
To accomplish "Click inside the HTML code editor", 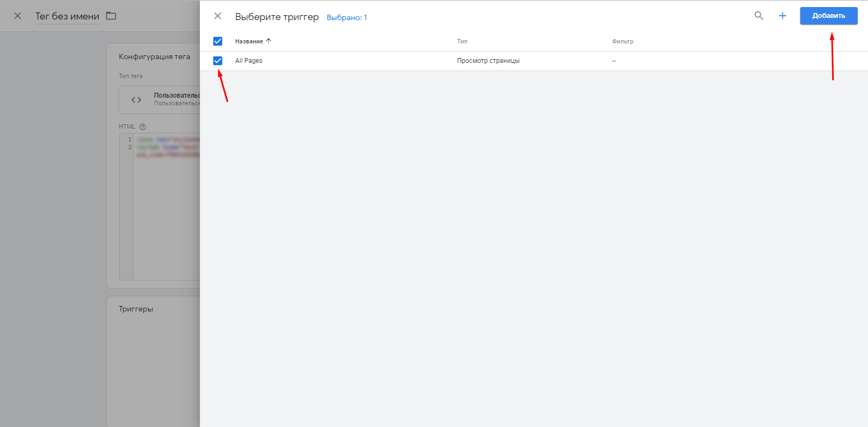I will (166, 217).
